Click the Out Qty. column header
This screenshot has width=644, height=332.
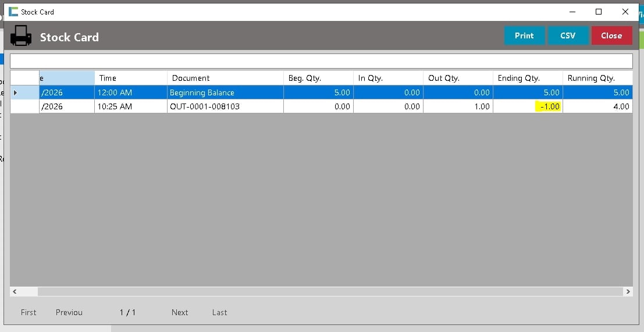coord(458,78)
